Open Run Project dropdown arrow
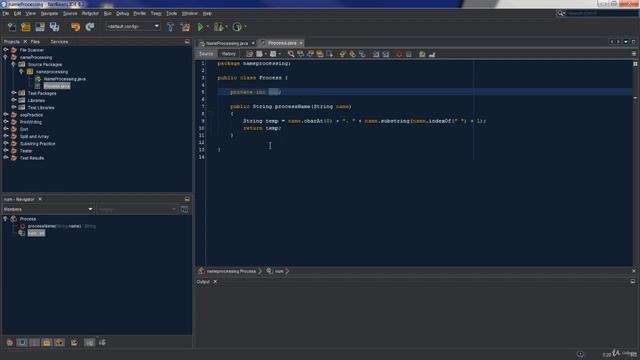The height and width of the screenshot is (360, 640). [208, 27]
